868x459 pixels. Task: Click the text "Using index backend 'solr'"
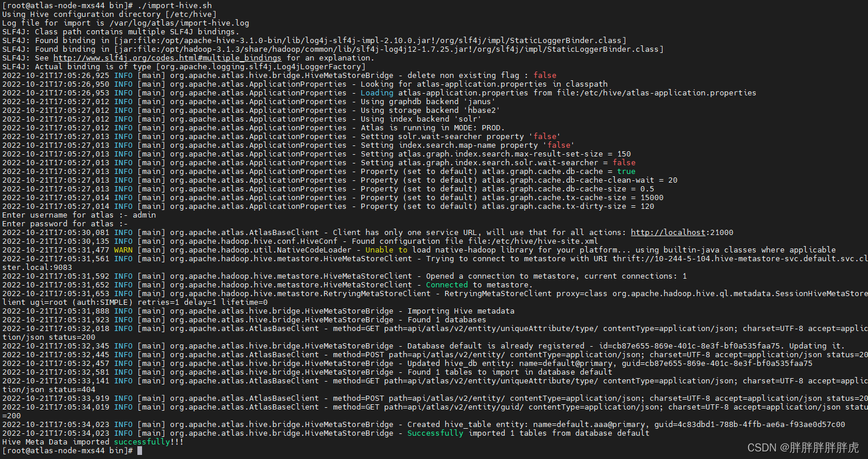click(421, 119)
